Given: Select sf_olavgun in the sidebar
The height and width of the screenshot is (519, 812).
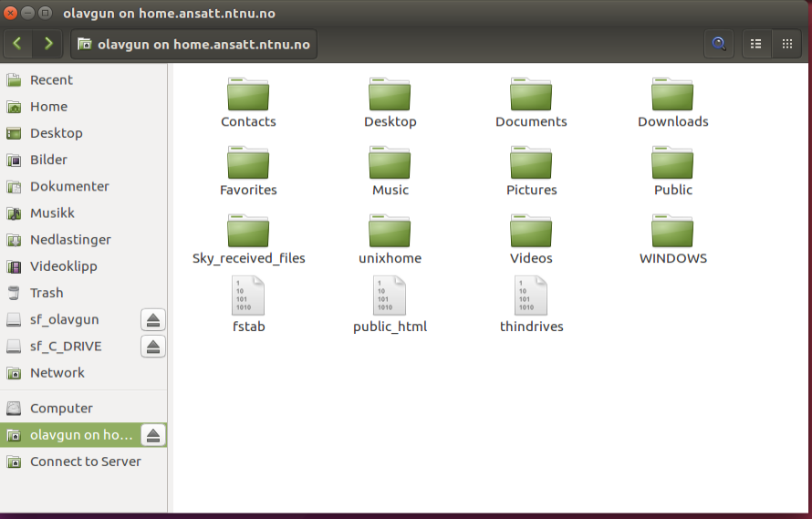Looking at the screenshot, I should click(69, 319).
